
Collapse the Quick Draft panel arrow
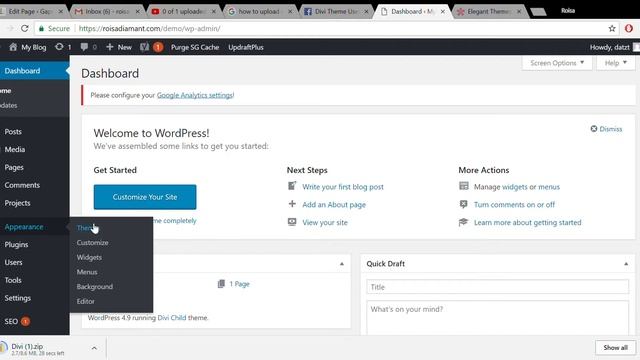tap(626, 264)
